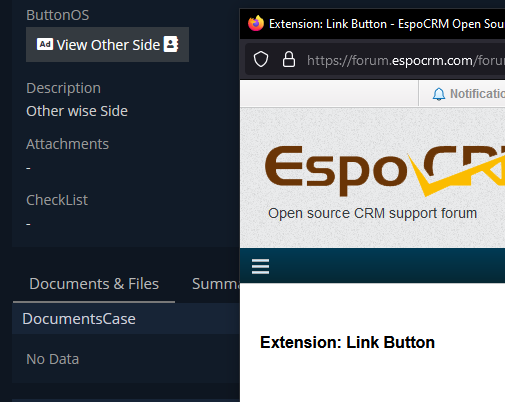This screenshot has height=402, width=505.
Task: Click the CheckList field label
Action: tap(57, 200)
